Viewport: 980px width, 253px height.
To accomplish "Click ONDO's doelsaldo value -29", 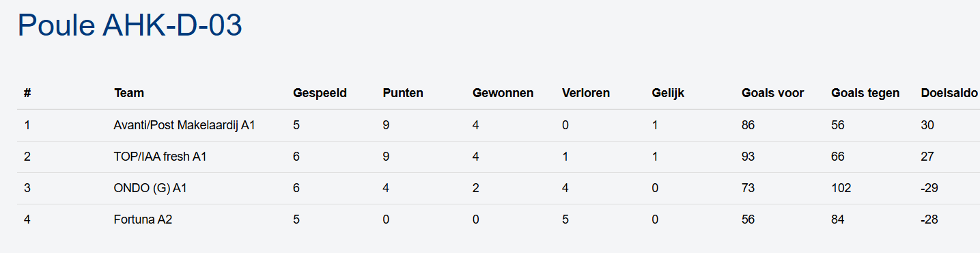I will coord(929,188).
